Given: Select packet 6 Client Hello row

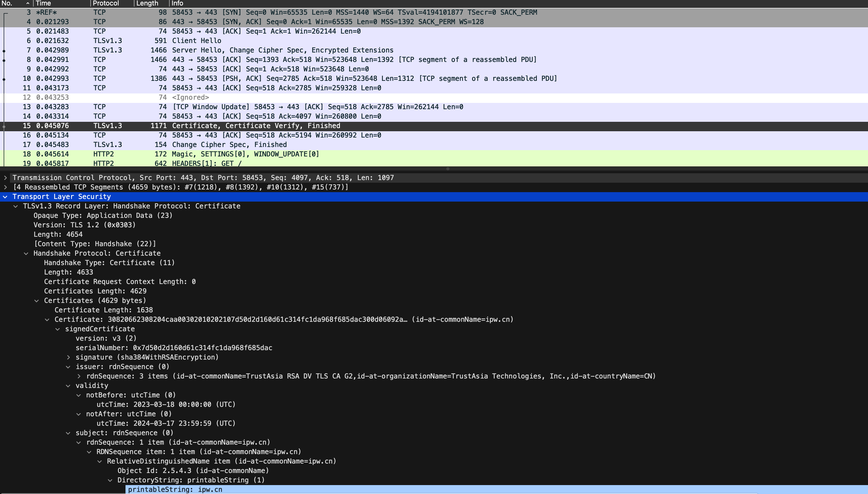Looking at the screenshot, I should tap(434, 41).
